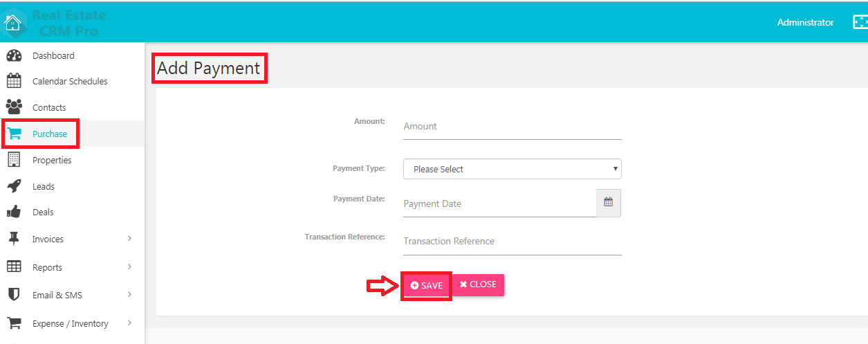Click the Email & SMS shield icon
868x344 pixels.
14,295
